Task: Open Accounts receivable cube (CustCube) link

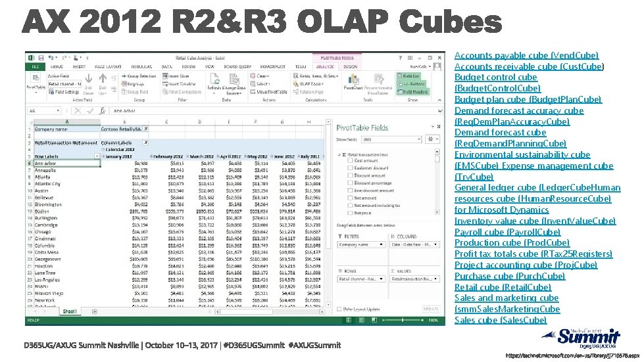Action: pos(528,66)
